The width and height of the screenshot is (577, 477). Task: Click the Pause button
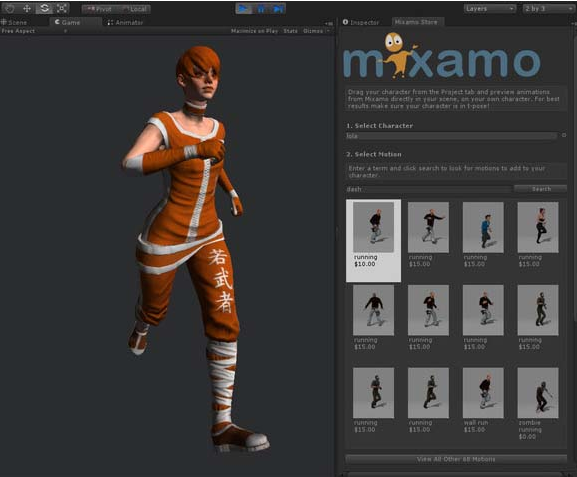(261, 9)
